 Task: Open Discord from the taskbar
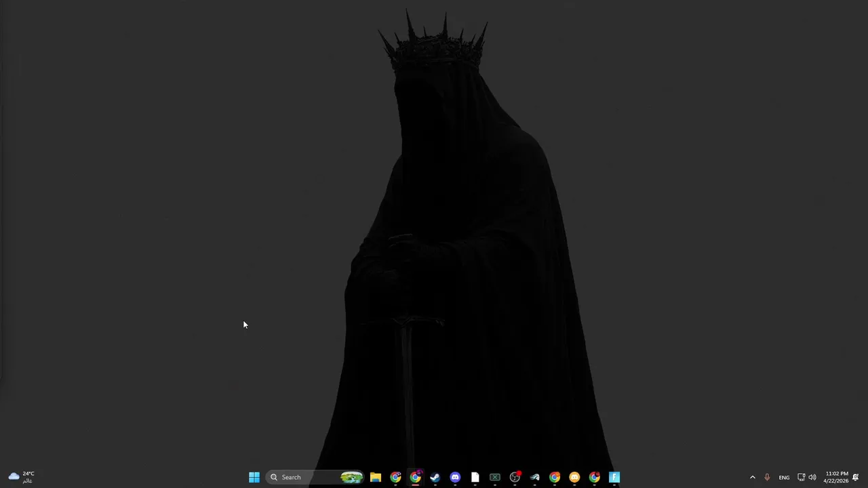(x=455, y=477)
